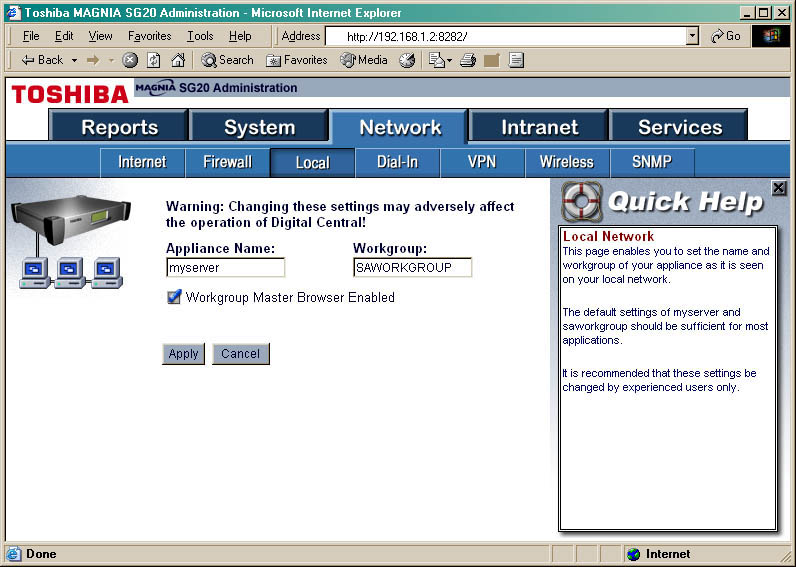Switch to the Intranet tab
The height and width of the screenshot is (567, 796).
[x=539, y=126]
